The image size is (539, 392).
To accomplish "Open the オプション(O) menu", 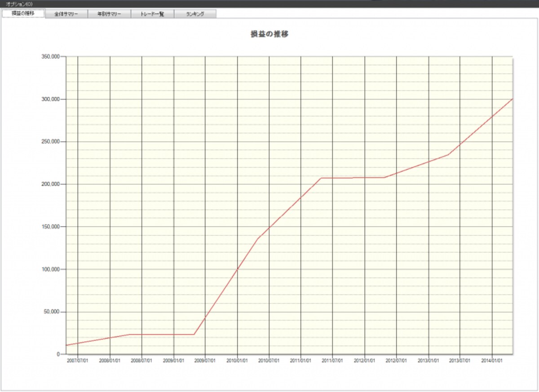I will coord(19,4).
